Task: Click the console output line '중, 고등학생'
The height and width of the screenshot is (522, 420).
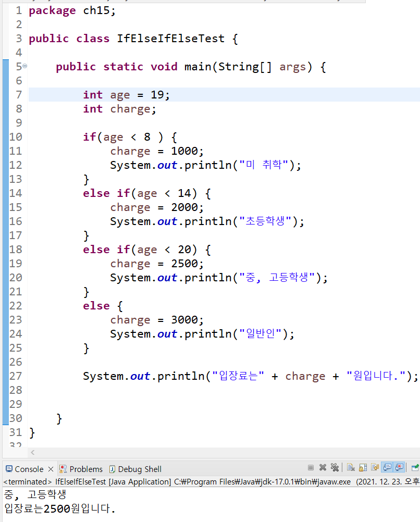Action: pos(35,494)
